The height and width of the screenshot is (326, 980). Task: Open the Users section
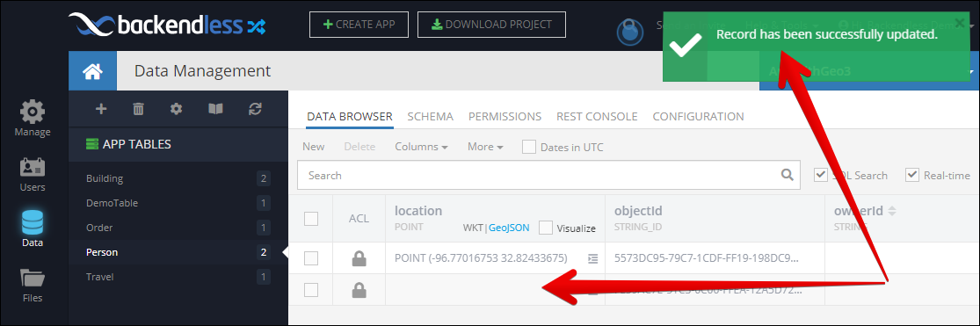(33, 175)
